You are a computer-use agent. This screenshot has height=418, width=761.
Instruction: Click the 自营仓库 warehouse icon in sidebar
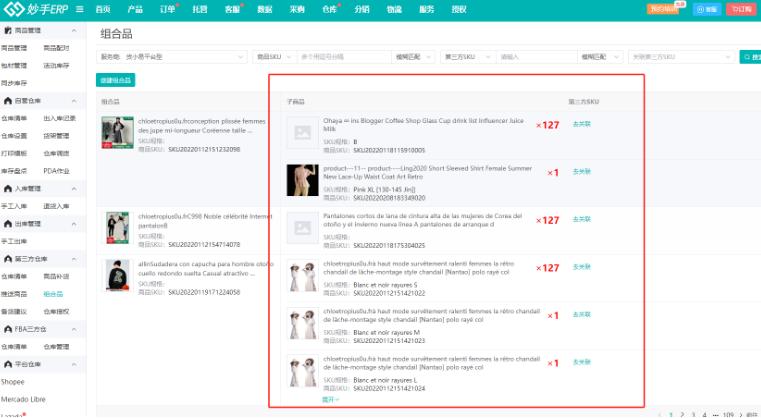pyautogui.click(x=8, y=102)
